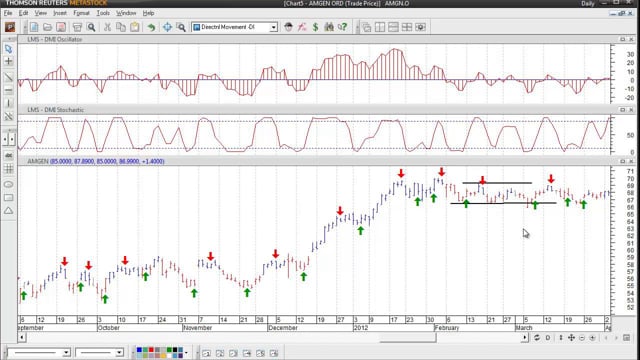Click the horizontal scrollbar thumb
The image size is (640, 360).
[407, 338]
